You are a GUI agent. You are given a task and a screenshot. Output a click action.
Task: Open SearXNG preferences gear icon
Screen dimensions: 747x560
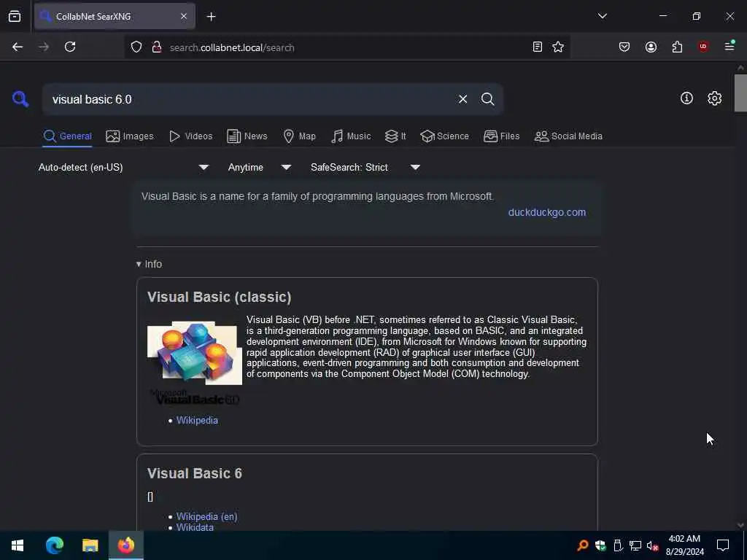[x=714, y=98]
